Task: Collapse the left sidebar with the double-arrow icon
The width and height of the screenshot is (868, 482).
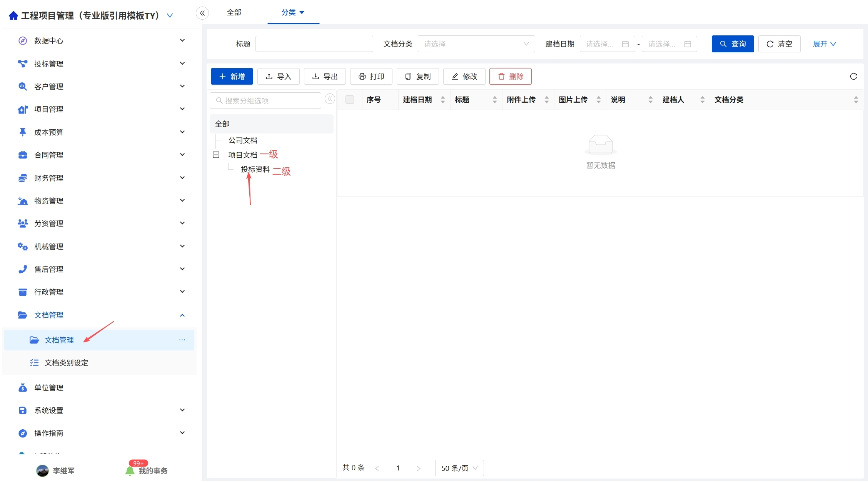Action: click(202, 13)
